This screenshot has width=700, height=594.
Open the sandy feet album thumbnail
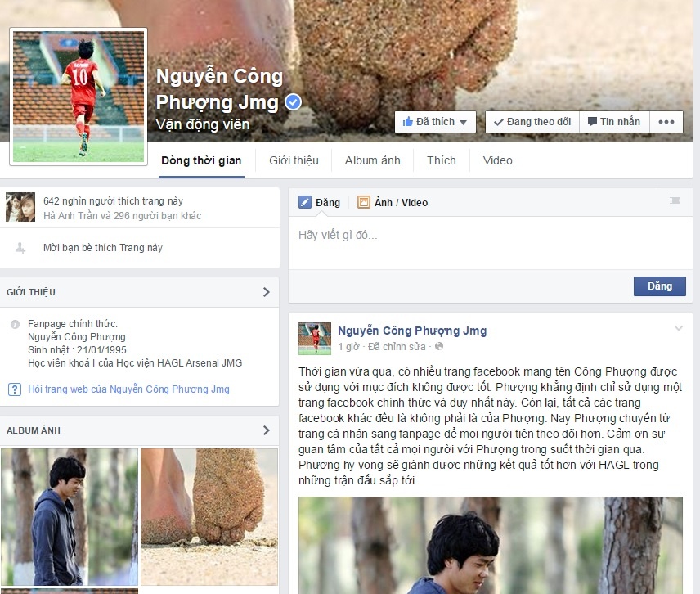point(209,517)
